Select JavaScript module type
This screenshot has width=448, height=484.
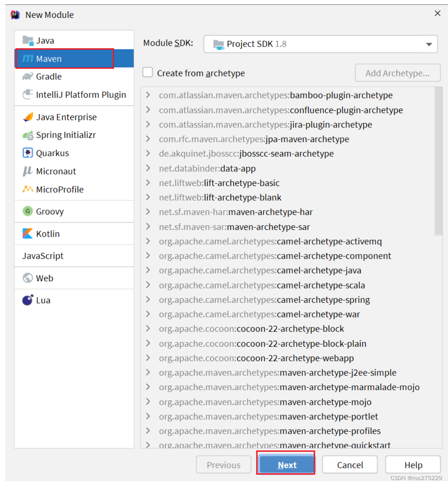(x=74, y=256)
